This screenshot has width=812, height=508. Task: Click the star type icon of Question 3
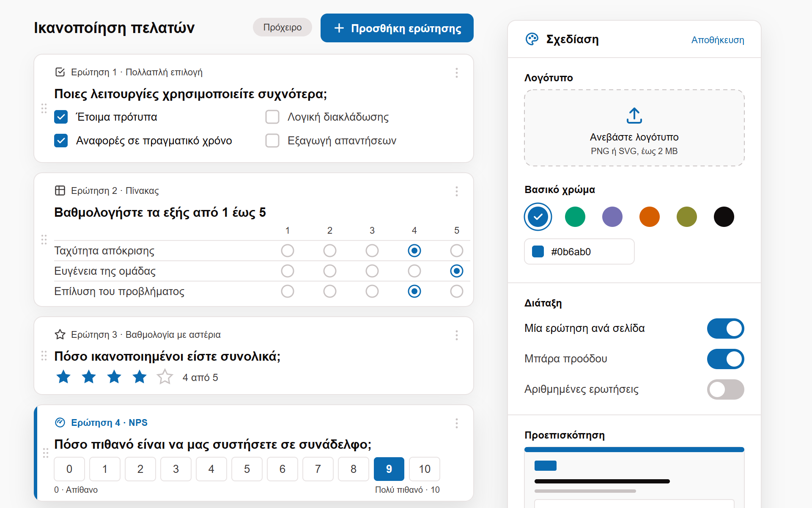[60, 334]
